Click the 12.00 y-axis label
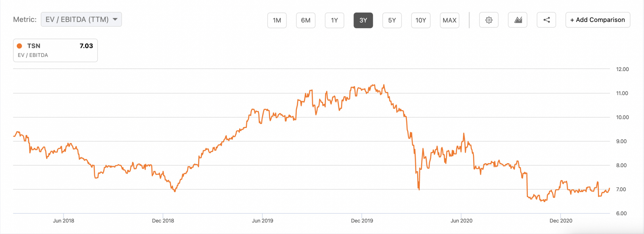Screen dimensions: 644x234 tap(622, 69)
